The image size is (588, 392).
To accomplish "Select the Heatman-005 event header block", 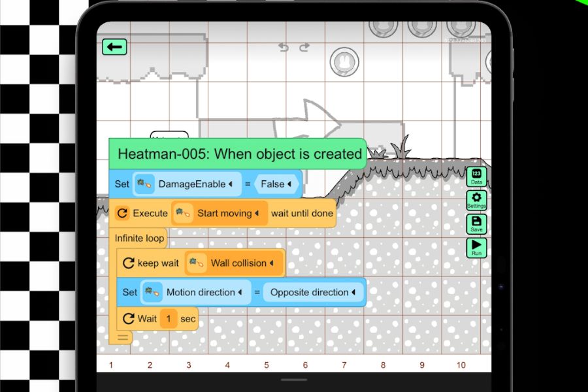I will tap(238, 154).
